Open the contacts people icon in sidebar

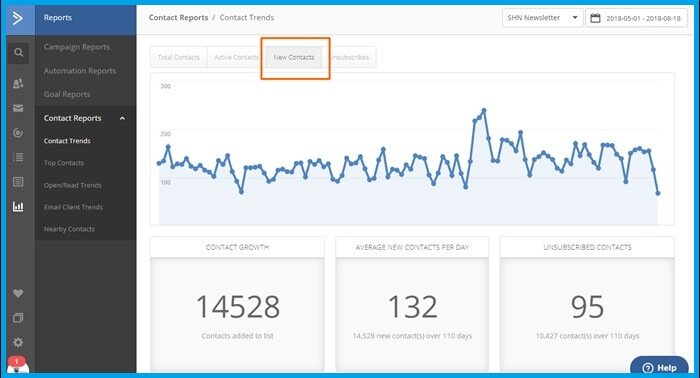click(18, 83)
